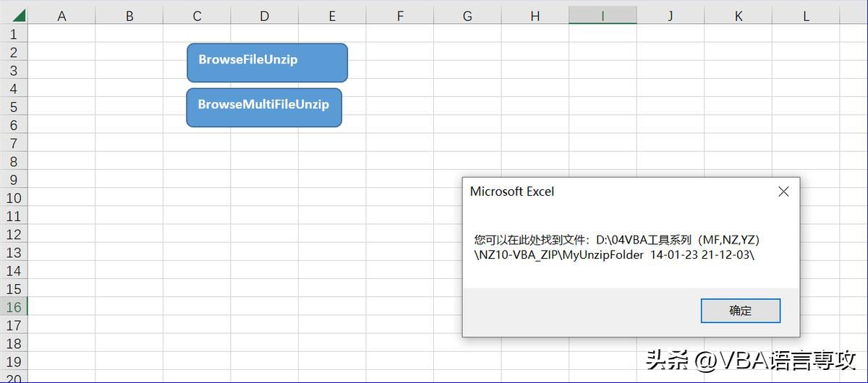868x383 pixels.
Task: Select row 15 header
Action: click(14, 289)
